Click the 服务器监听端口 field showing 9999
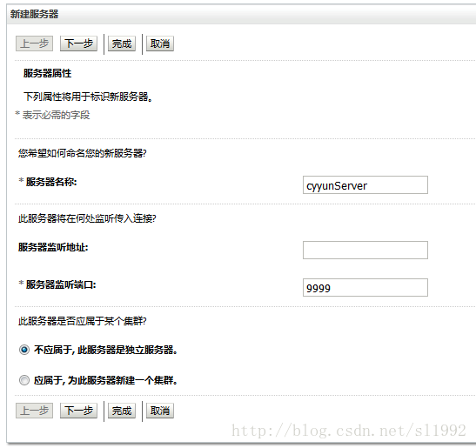 click(365, 287)
